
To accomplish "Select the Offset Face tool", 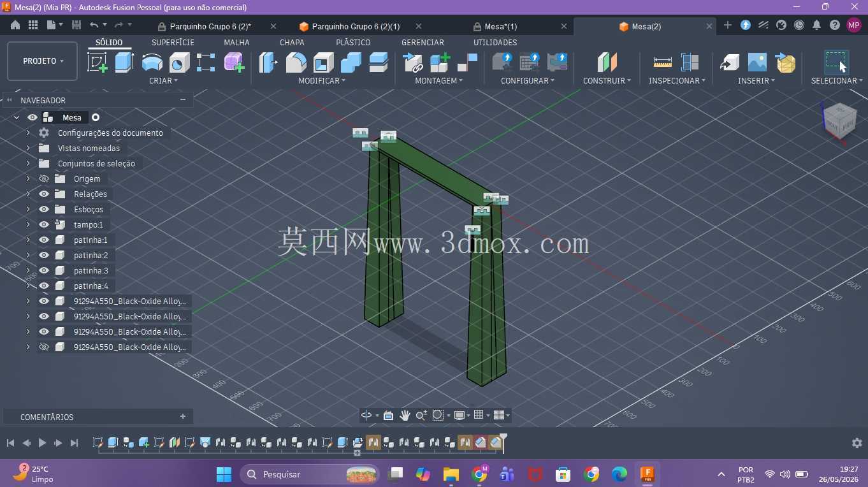I will [378, 62].
